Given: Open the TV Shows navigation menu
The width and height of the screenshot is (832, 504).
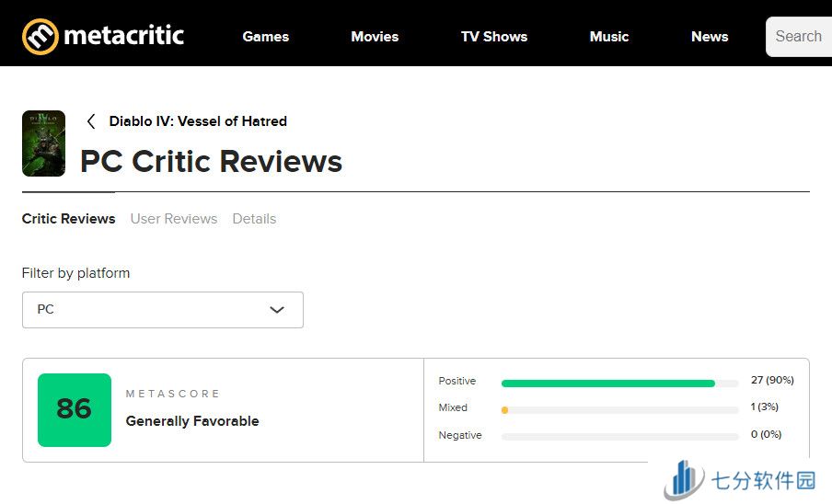Looking at the screenshot, I should point(494,37).
